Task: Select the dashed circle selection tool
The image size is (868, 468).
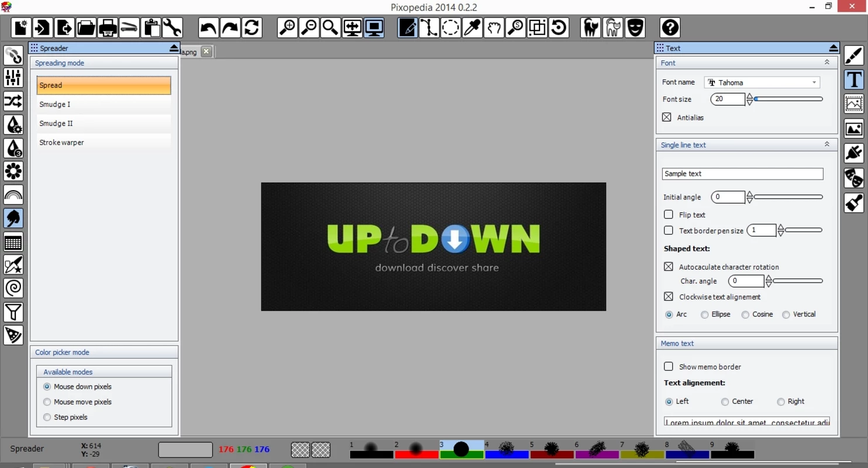Action: click(x=451, y=27)
